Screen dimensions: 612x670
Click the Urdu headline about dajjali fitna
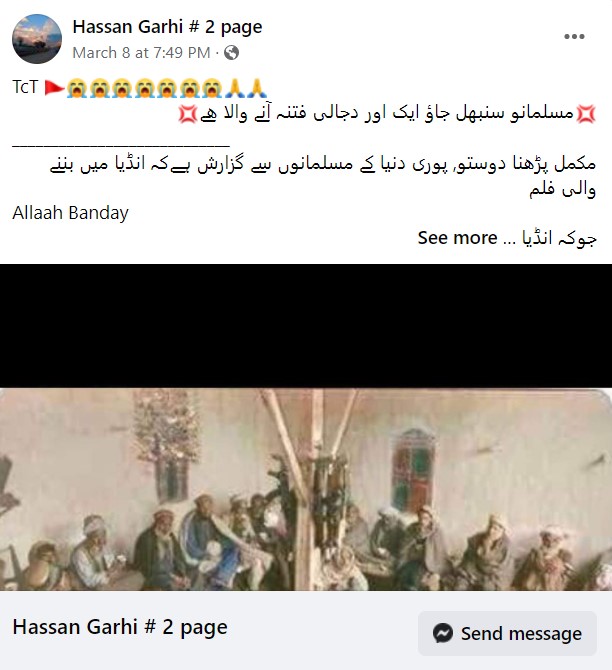coord(386,114)
